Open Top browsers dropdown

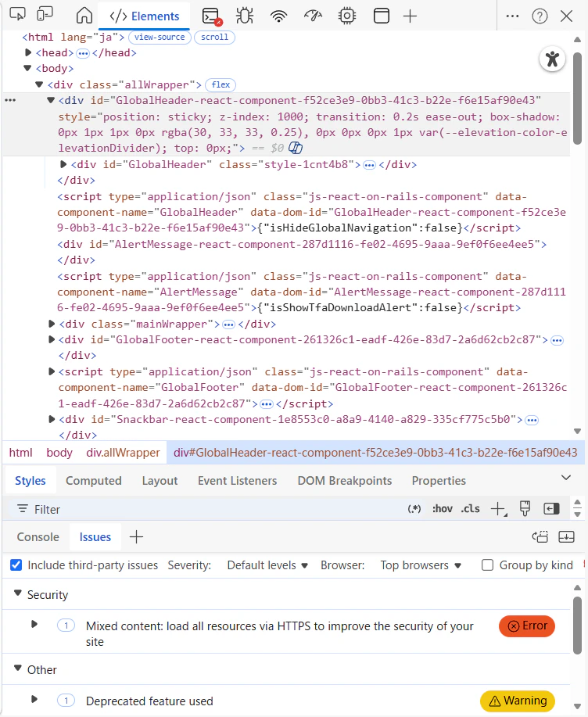421,565
